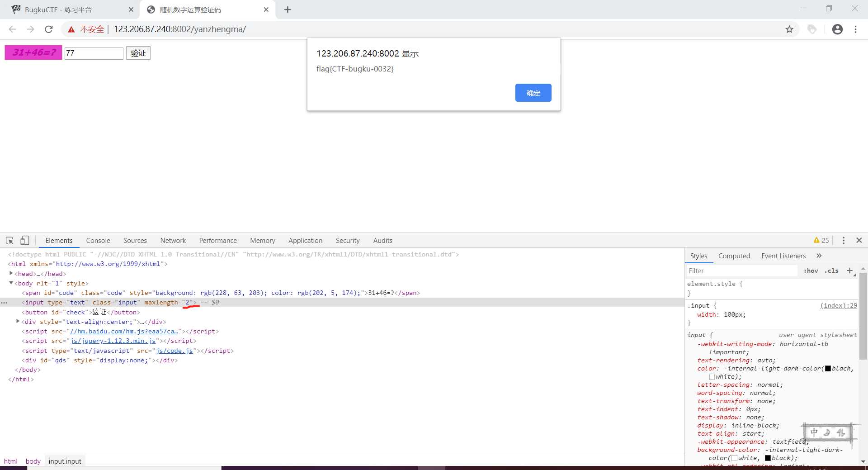
Task: Click the captcha answer input containing 77
Action: [x=94, y=53]
